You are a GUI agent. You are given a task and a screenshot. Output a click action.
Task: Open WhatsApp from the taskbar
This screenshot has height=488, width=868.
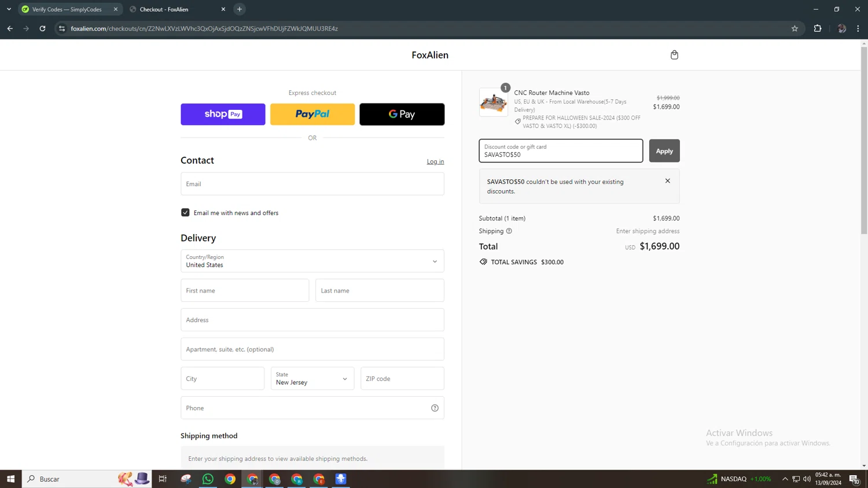(208, 479)
